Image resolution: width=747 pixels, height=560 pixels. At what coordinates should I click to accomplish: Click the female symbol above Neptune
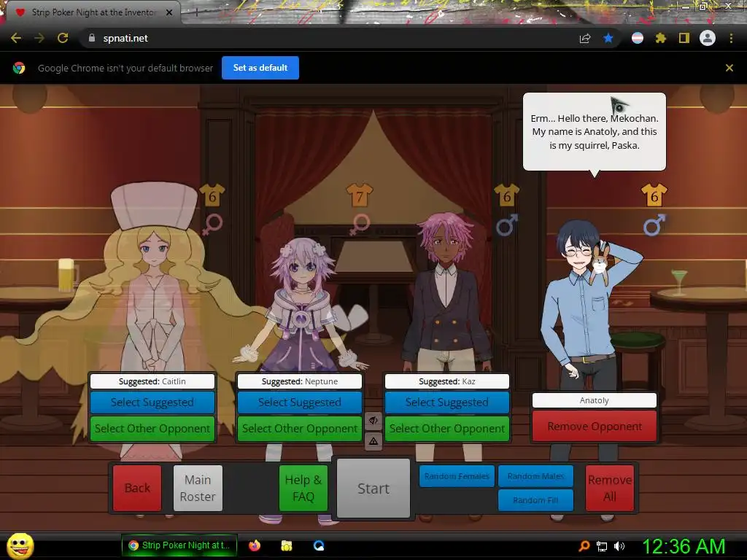360,225
